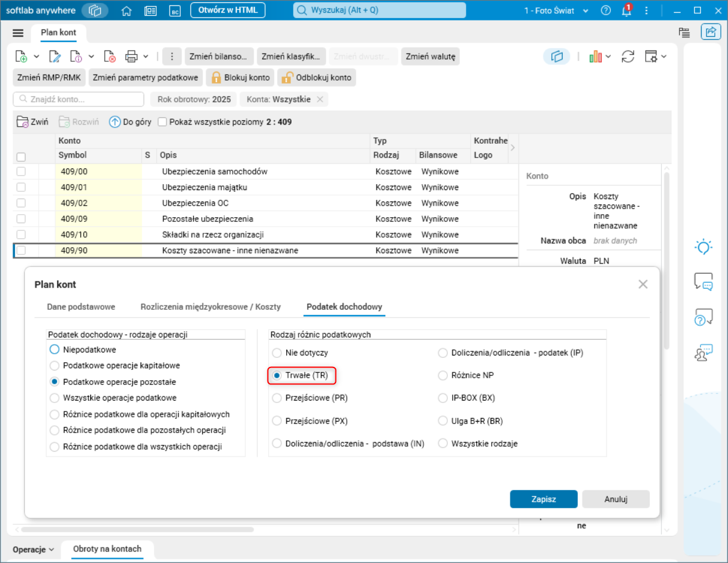
Task: Click Anuluj to cancel dialog
Action: click(x=616, y=499)
